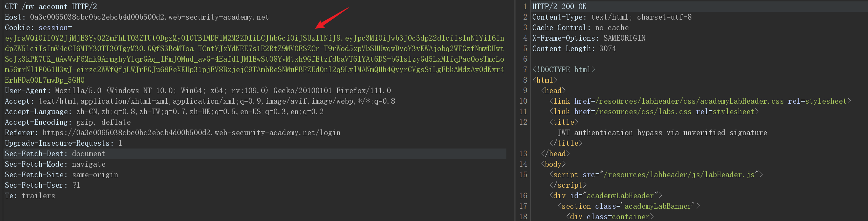Click the "Te: trailers" header line
The width and height of the screenshot is (868, 221).
(x=30, y=195)
